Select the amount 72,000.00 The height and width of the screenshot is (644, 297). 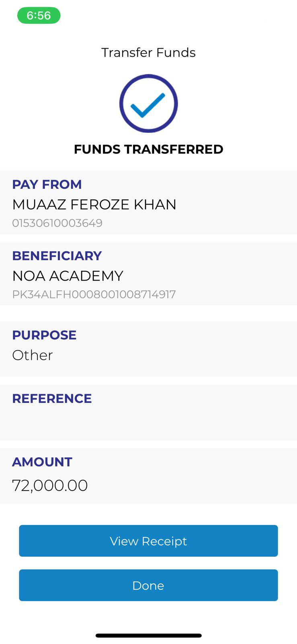(x=50, y=485)
